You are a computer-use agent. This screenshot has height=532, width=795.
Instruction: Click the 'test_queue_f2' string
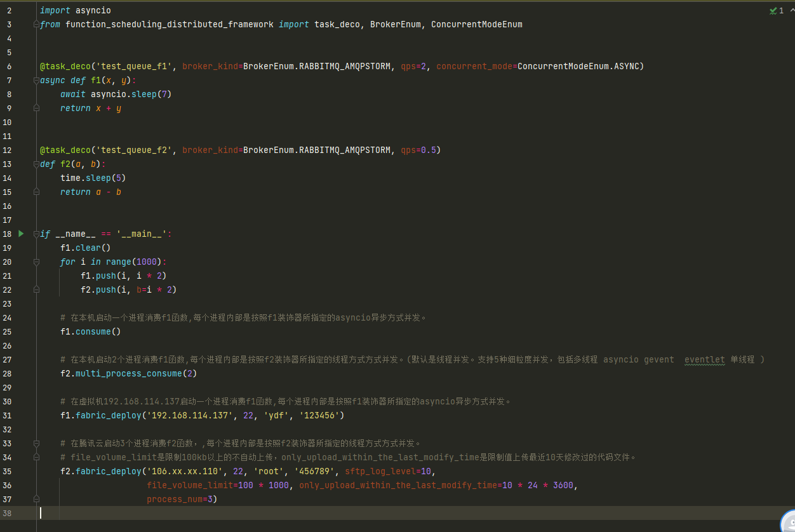(134, 150)
